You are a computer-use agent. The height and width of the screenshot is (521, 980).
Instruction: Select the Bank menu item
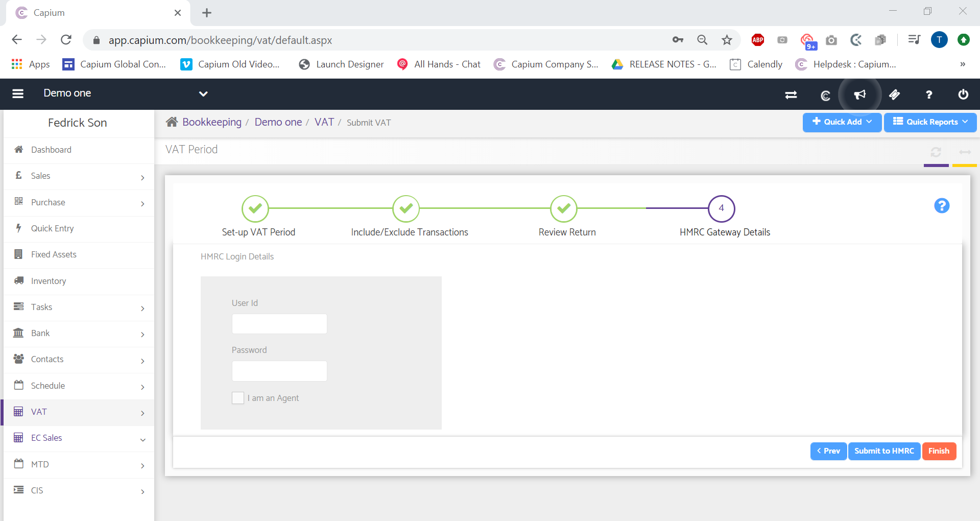coord(79,333)
